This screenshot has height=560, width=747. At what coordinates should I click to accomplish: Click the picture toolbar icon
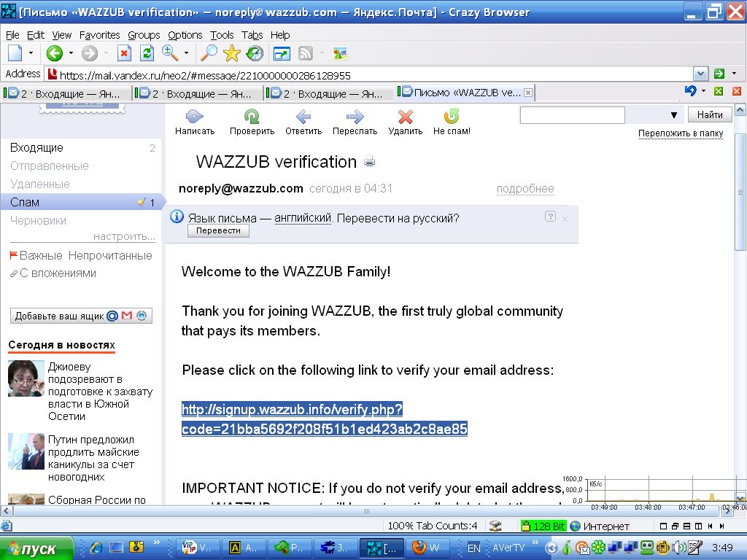pyautogui.click(x=340, y=53)
